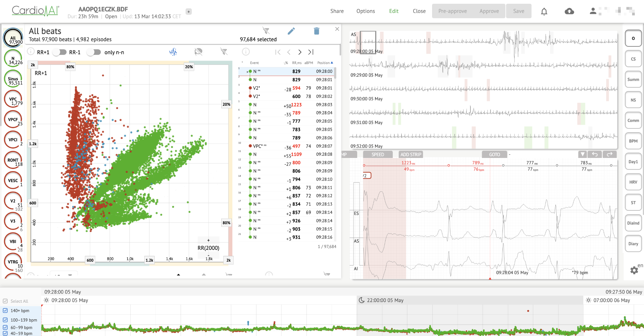Open the settings gear icon

coord(634,270)
